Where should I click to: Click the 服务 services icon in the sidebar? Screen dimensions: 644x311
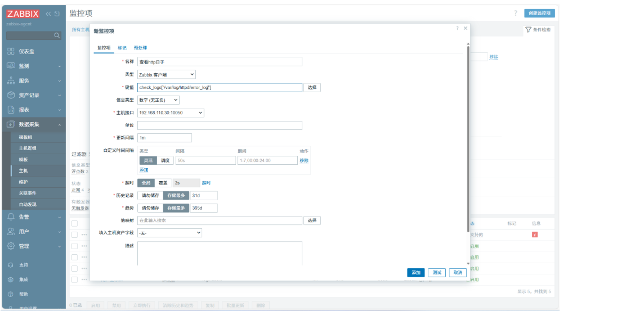11,80
